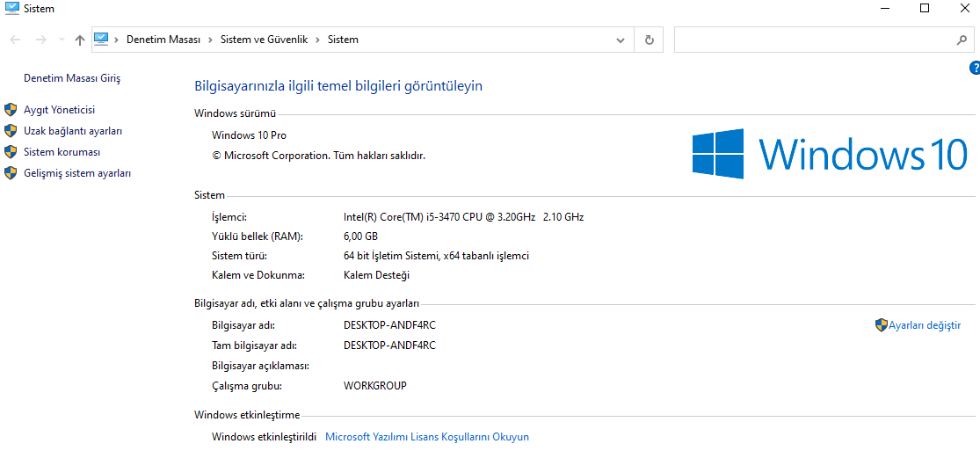Select 64 bit İşletim Sistemi text
Screen dimensions: 980x451
coord(437,256)
